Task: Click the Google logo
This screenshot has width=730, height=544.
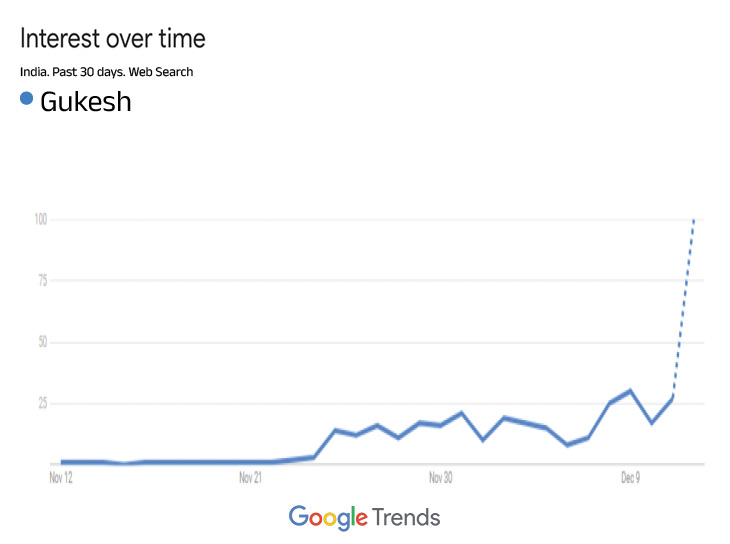Action: (327, 517)
